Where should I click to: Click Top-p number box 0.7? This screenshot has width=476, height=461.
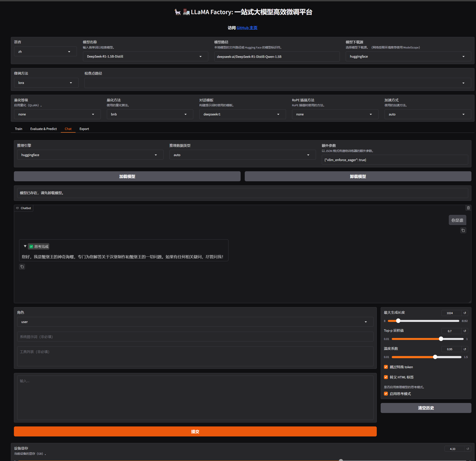click(451, 331)
